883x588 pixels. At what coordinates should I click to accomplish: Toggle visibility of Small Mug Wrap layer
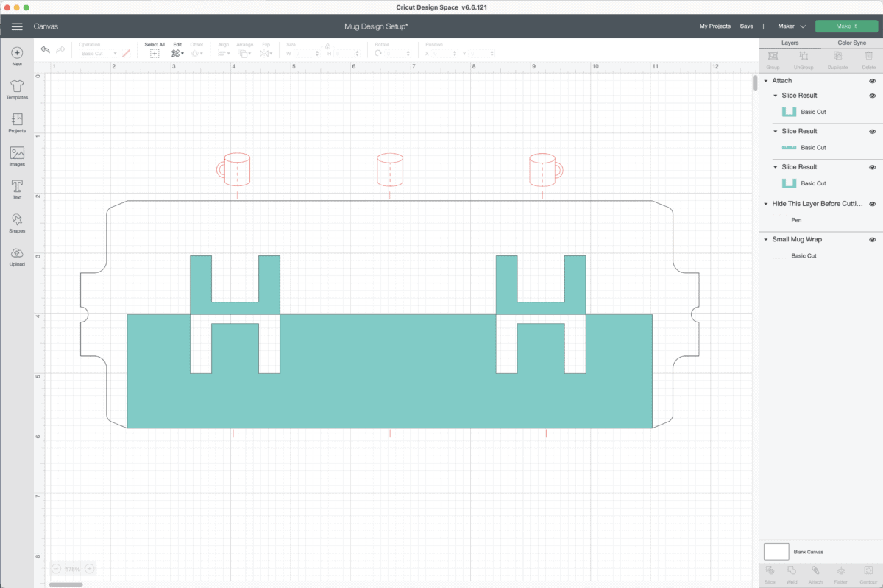coord(872,240)
